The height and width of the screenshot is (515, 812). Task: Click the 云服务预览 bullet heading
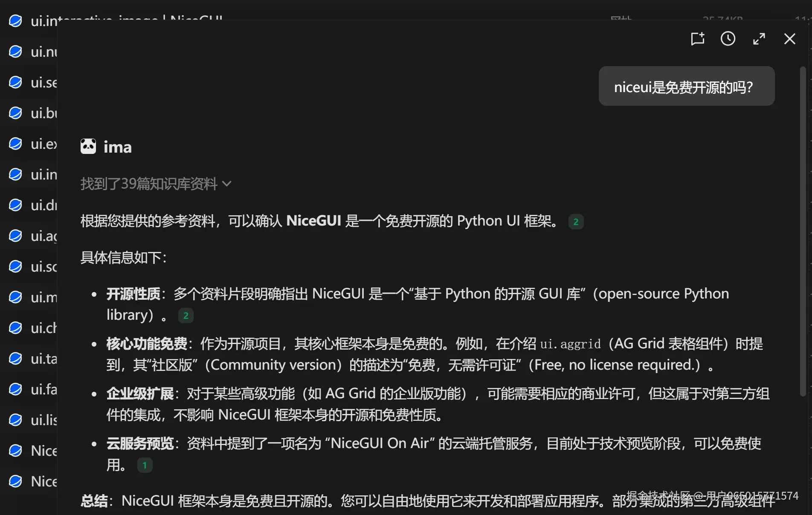[x=140, y=443]
